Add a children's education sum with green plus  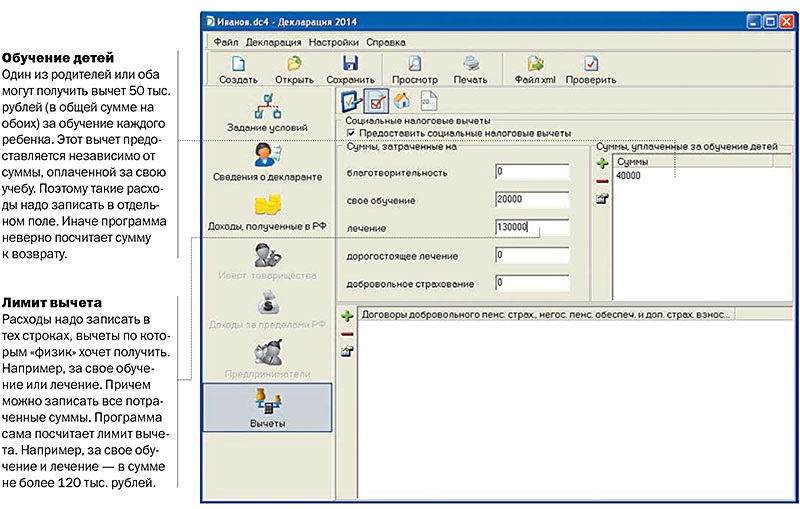[x=602, y=162]
